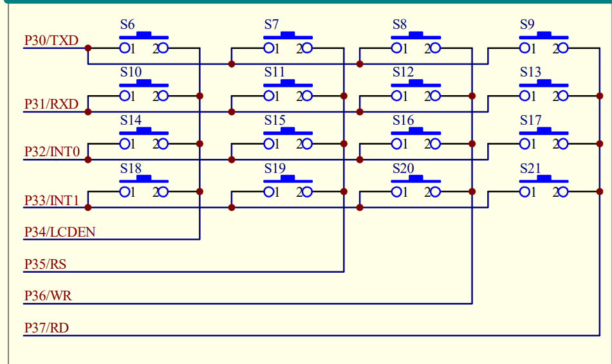Viewport: 612px width, 364px height.
Task: Click the P35/RS net label
Action: [45, 264]
